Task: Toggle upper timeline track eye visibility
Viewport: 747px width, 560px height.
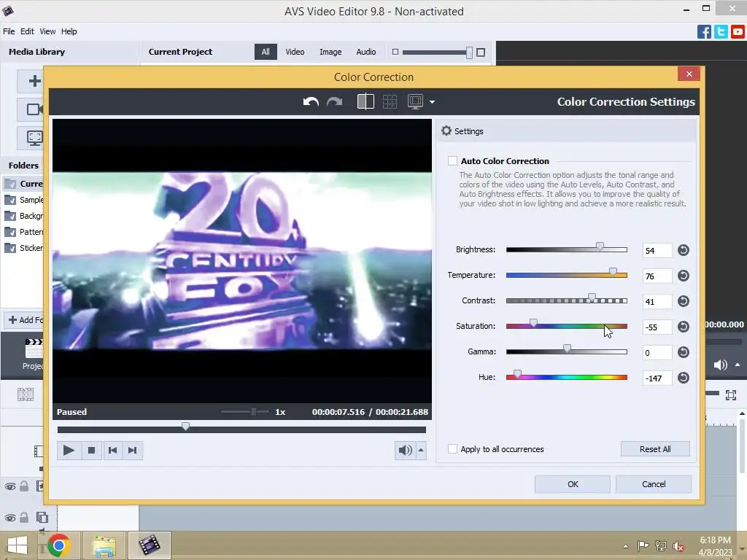Action: 10,486
